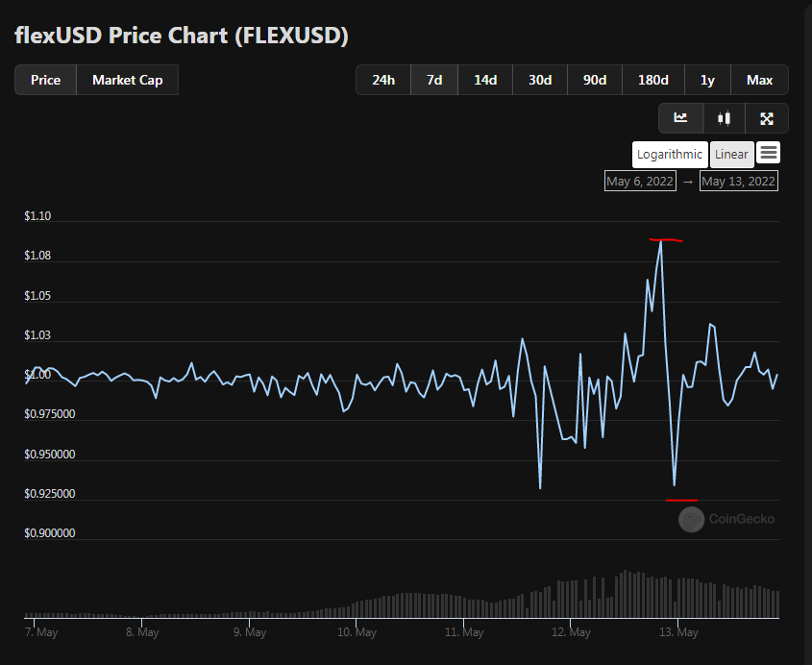Image resolution: width=812 pixels, height=665 pixels.
Task: Switch to candlestick chart icon
Action: pos(724,118)
